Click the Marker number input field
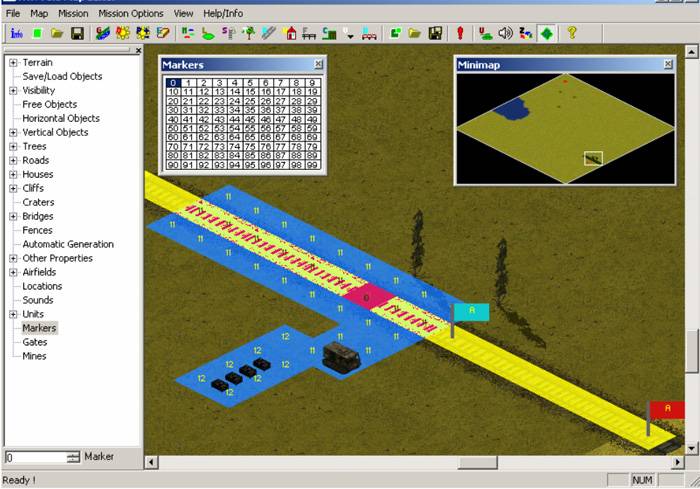The height and width of the screenshot is (489, 700). pyautogui.click(x=34, y=457)
